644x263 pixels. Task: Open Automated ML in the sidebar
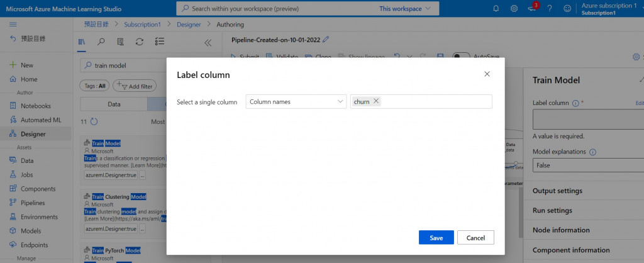point(36,120)
